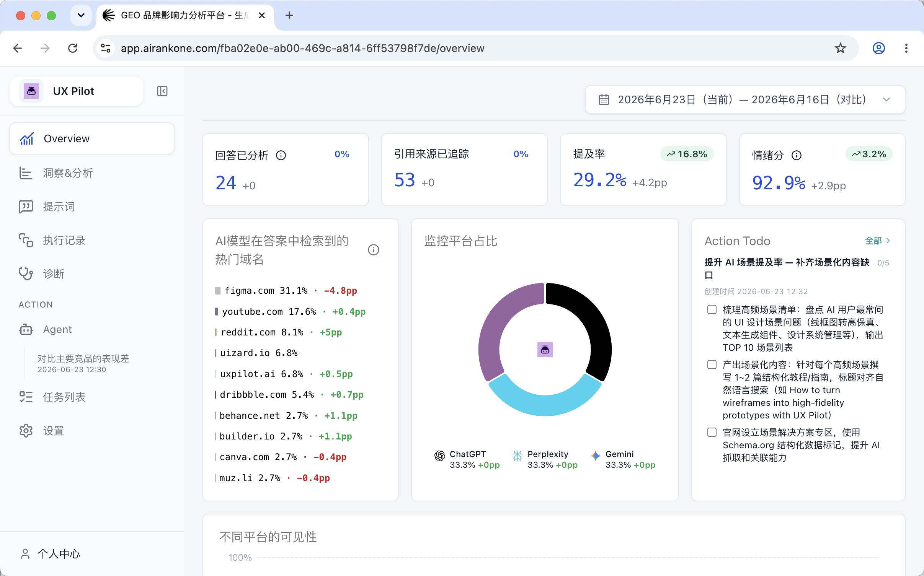Open the date range comparison dropdown
The image size is (924, 576).
coord(745,99)
